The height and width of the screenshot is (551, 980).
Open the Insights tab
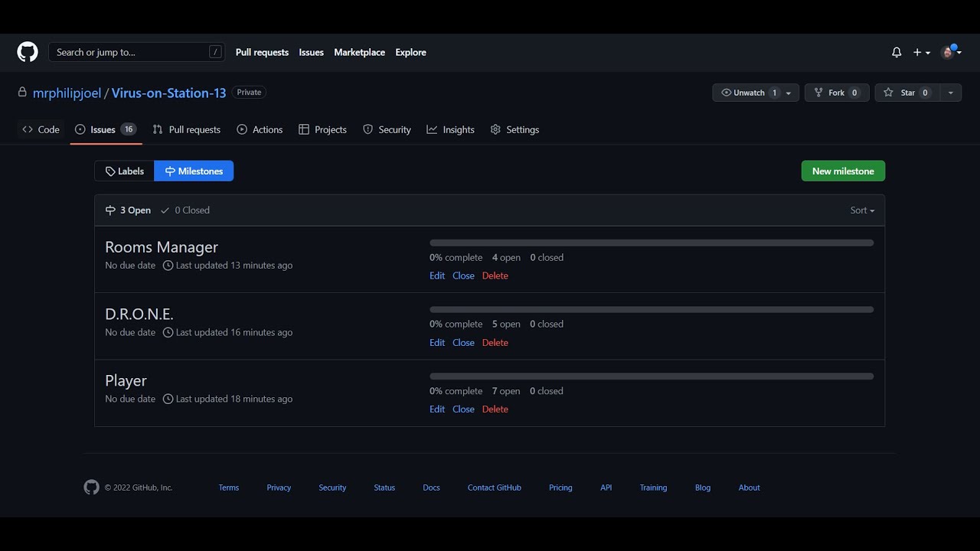[450, 129]
